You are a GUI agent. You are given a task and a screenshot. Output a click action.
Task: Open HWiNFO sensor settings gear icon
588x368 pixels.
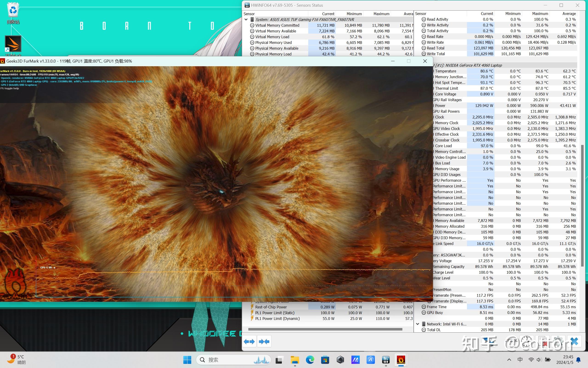(x=558, y=342)
